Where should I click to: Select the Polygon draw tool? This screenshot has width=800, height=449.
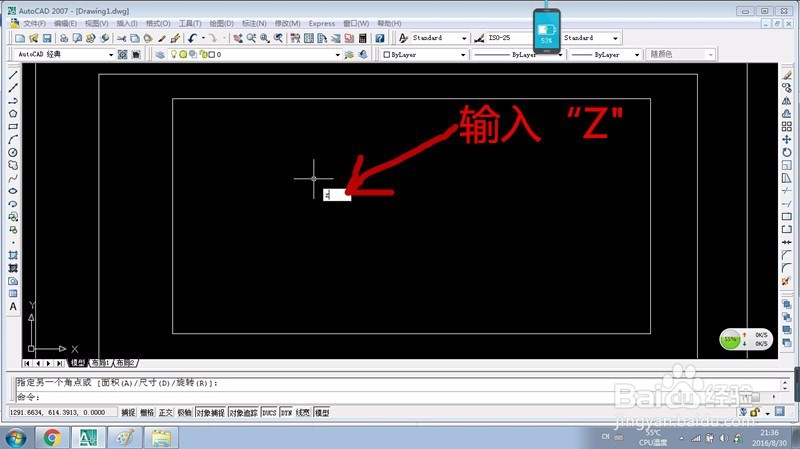(13, 113)
